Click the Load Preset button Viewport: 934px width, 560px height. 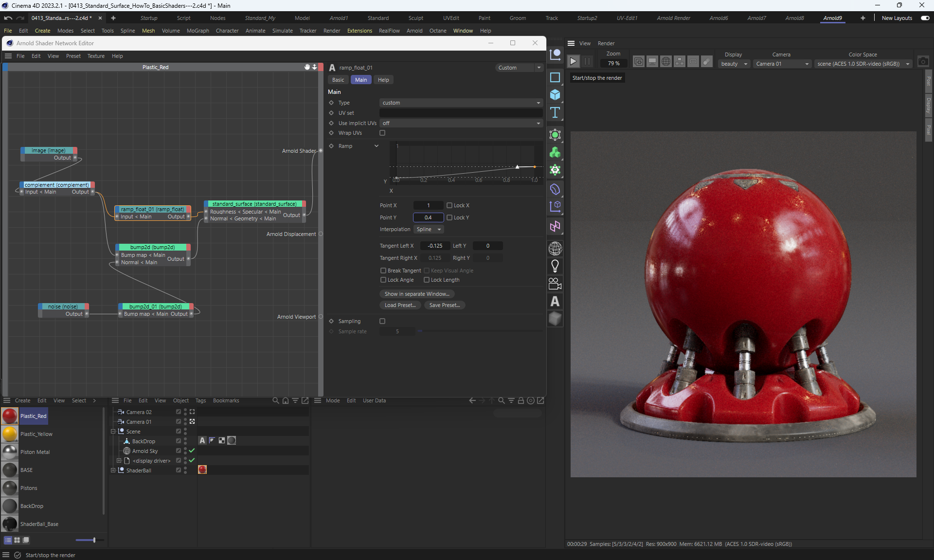(400, 305)
